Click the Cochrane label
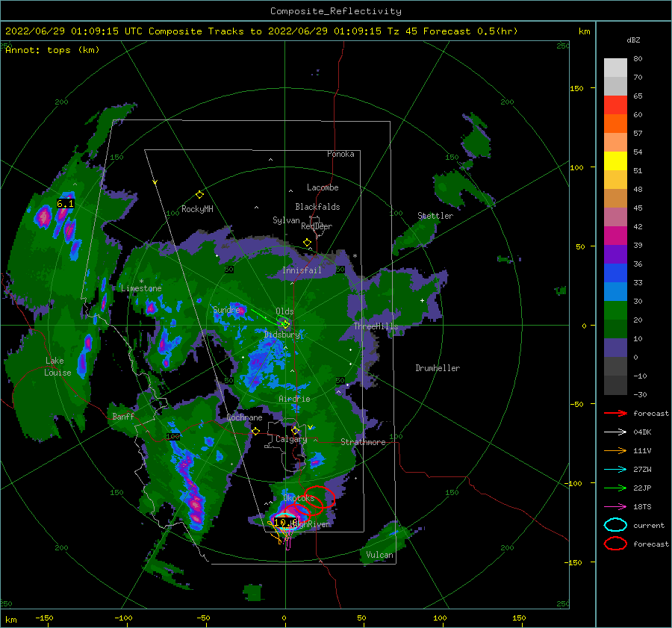 [x=244, y=417]
